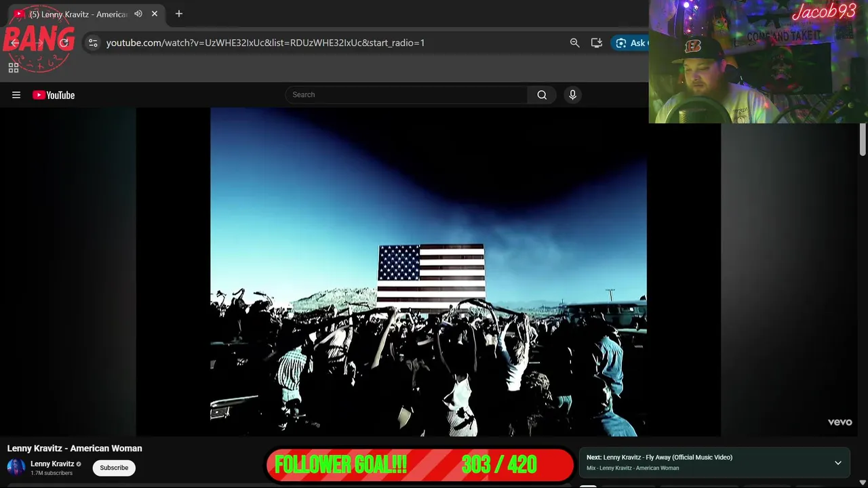Screen dimensions: 868x488
Task: Expand the Next playlist mix chevron
Action: pos(838,463)
